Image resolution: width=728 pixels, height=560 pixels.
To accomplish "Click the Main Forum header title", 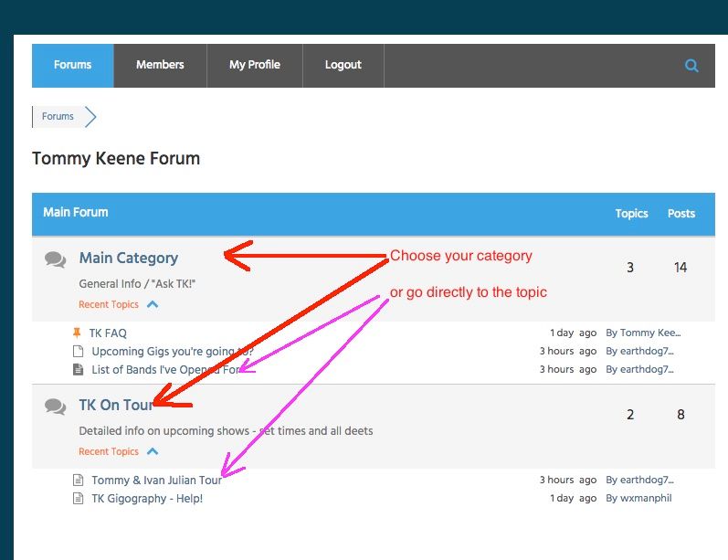I will [76, 213].
